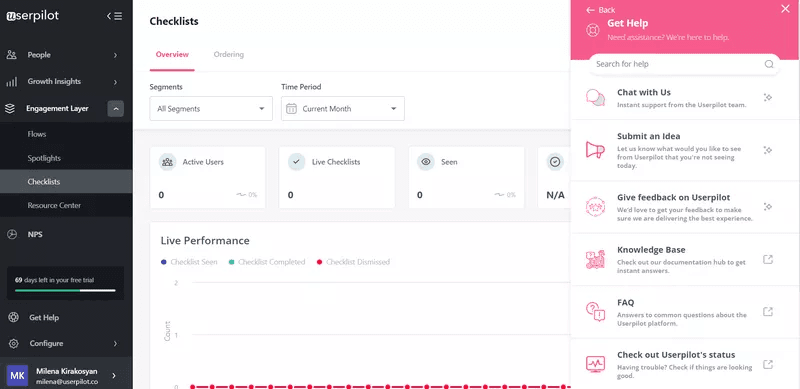The width and height of the screenshot is (800, 389).
Task: Click the Submit an Idea megaphone icon
Action: pyautogui.click(x=595, y=150)
